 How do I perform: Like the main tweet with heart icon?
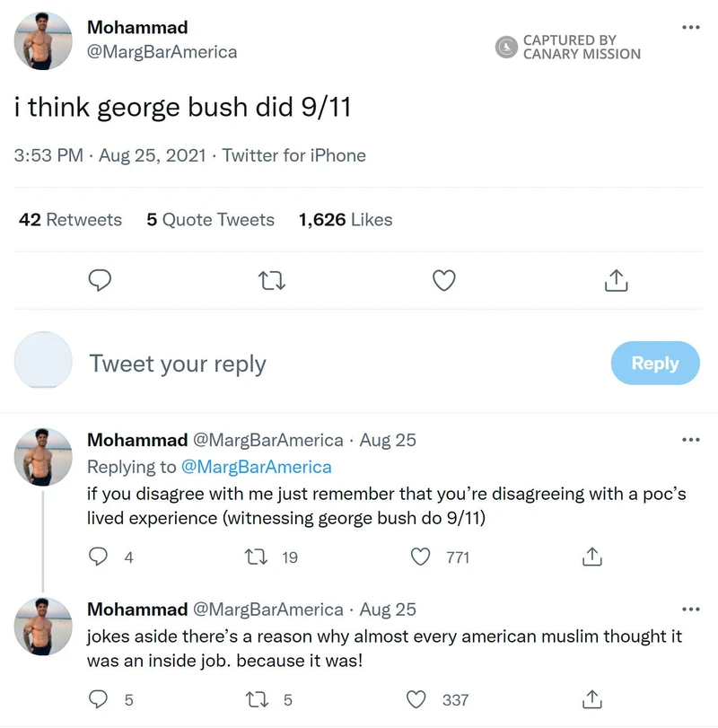click(x=443, y=281)
